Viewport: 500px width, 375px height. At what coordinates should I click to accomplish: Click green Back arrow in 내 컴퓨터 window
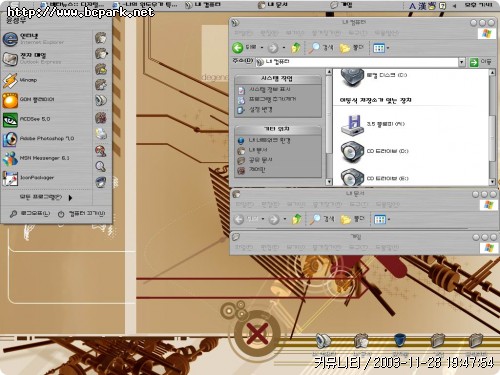[x=238, y=48]
